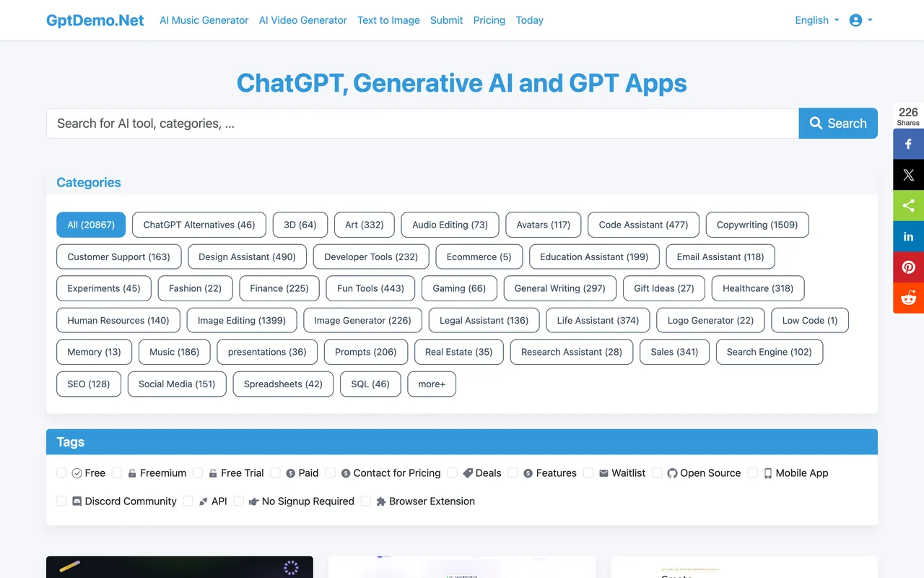The height and width of the screenshot is (578, 924).
Task: Choose the Image Generator (226) category
Action: pos(363,320)
